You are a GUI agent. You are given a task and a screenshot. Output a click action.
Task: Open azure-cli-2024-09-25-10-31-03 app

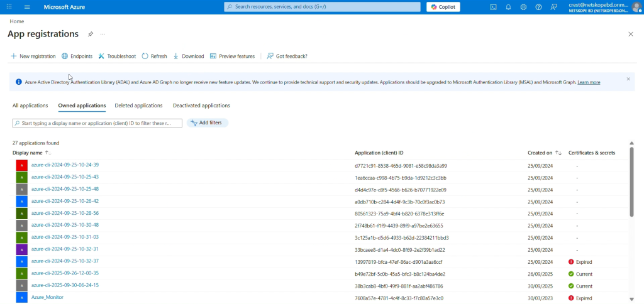[x=65, y=237]
